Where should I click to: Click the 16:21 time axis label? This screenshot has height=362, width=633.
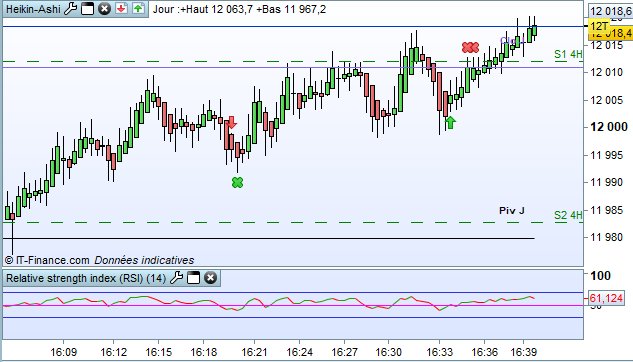[254, 352]
